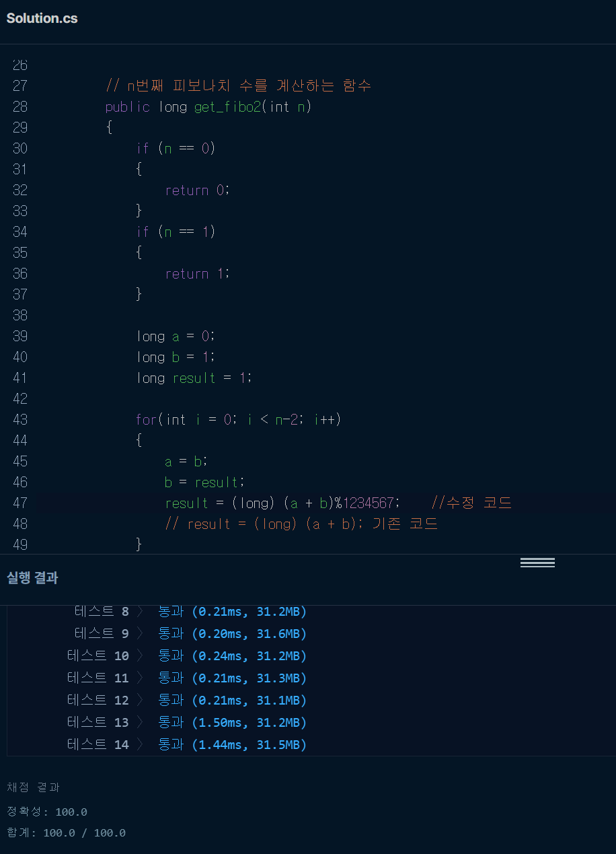
Task: Click the 'a = b;' assignment
Action: tap(187, 462)
